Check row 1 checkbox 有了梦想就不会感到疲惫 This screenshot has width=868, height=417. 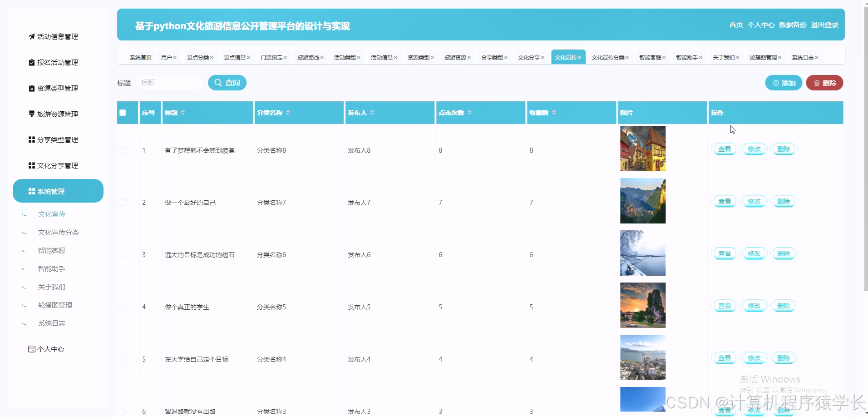[123, 150]
